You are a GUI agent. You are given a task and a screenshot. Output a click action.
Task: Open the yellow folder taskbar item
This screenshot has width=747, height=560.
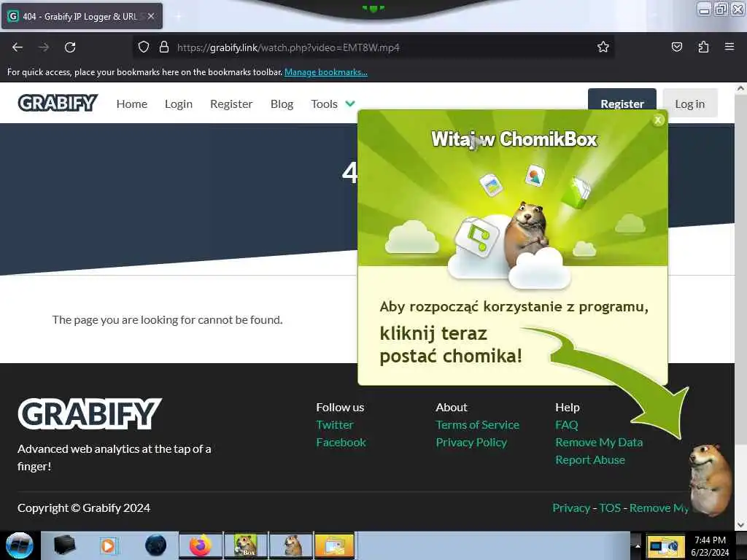coord(335,545)
